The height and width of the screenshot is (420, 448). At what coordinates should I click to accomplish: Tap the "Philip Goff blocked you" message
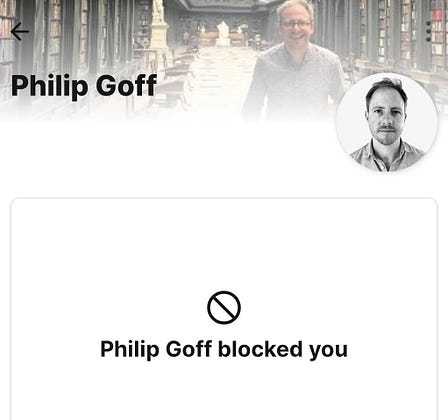(x=224, y=349)
